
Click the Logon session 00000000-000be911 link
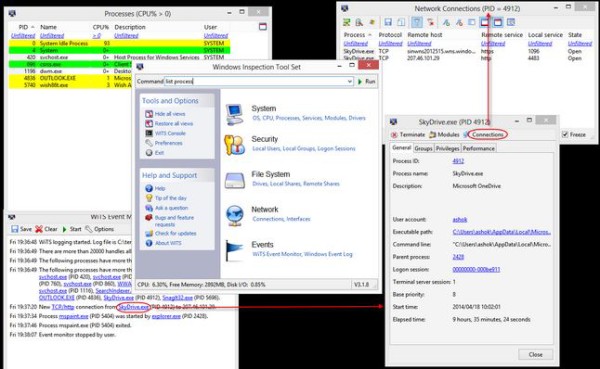[476, 269]
